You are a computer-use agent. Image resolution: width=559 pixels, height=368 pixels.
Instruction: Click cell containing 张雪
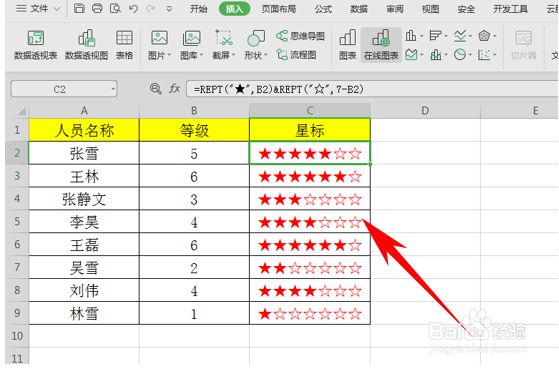click(84, 153)
